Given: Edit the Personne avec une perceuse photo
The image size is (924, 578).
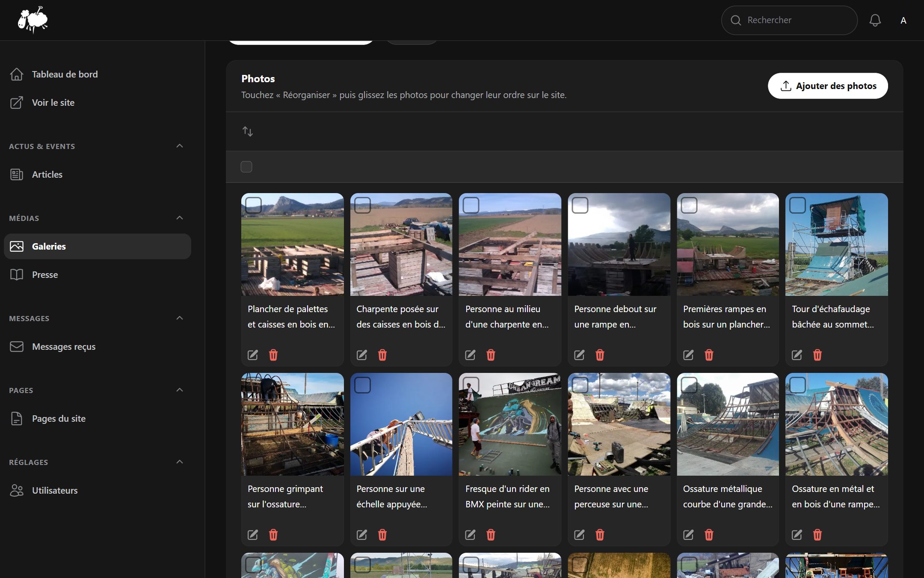Looking at the screenshot, I should [580, 535].
